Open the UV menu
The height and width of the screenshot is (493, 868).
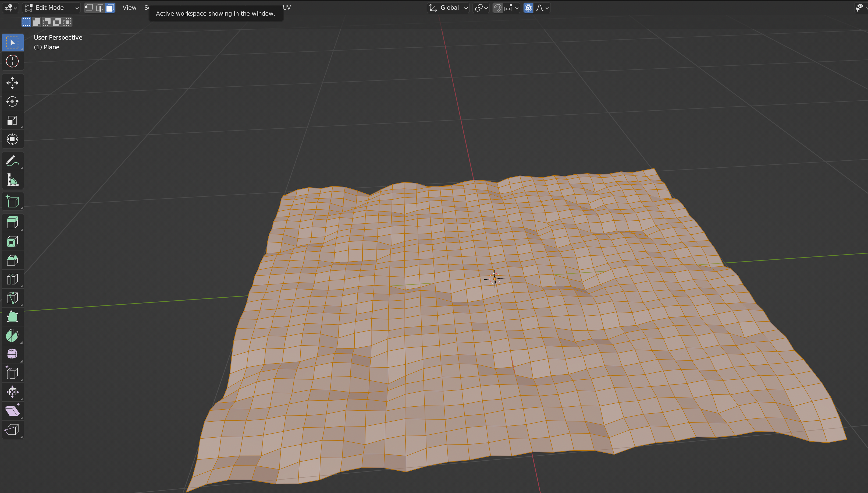point(287,8)
